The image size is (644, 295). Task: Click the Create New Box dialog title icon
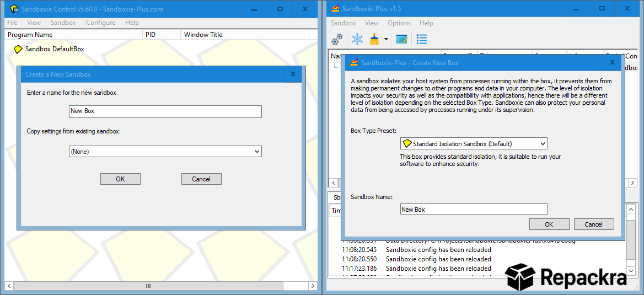[x=353, y=62]
